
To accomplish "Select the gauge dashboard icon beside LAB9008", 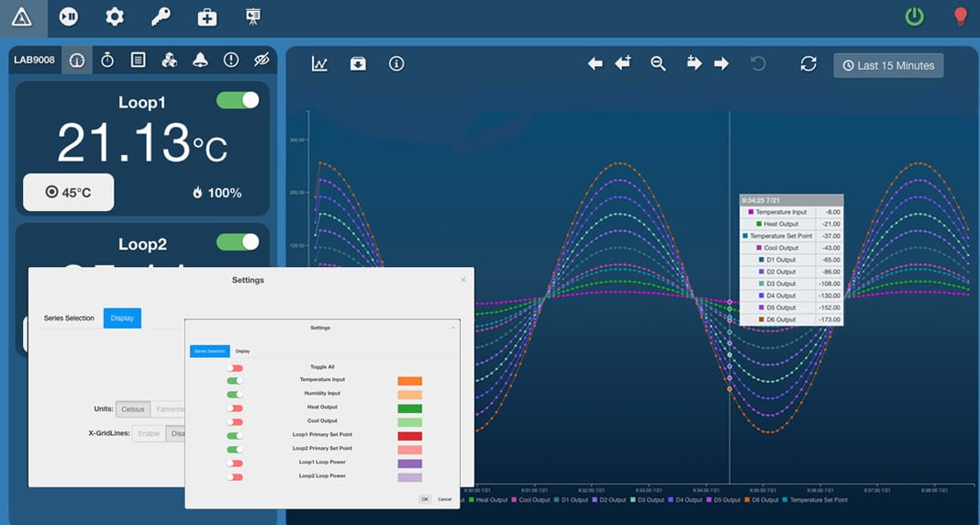I will pos(77,60).
